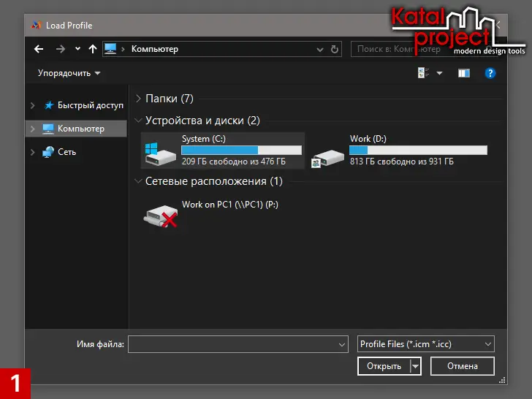
Task: Select the System (C:) drive icon
Action: click(x=160, y=154)
